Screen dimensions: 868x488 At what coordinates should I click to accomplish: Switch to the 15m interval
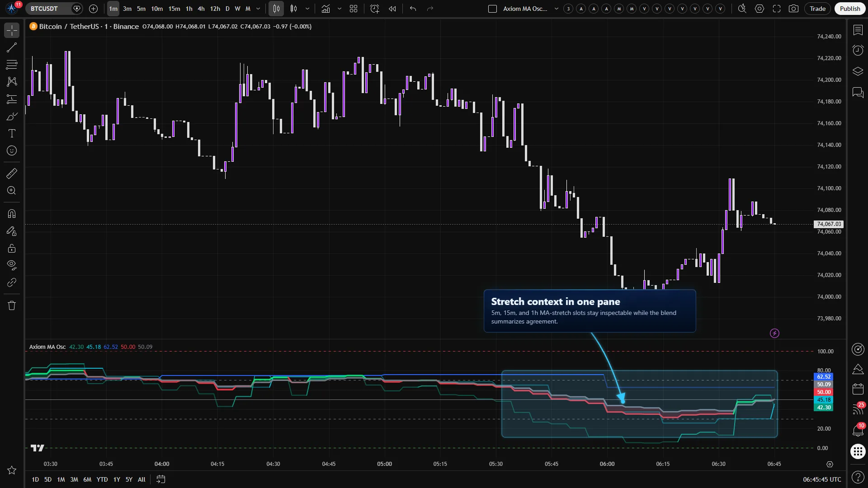174,9
